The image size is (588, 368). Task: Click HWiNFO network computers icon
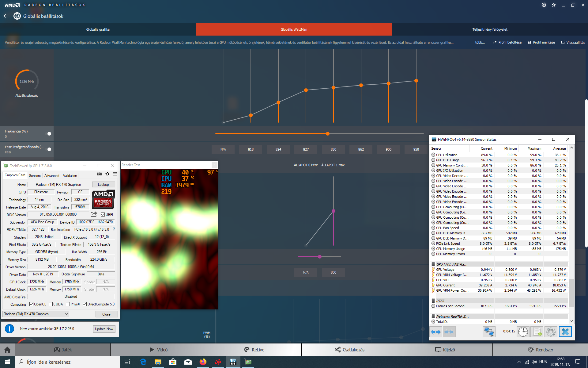click(x=489, y=332)
